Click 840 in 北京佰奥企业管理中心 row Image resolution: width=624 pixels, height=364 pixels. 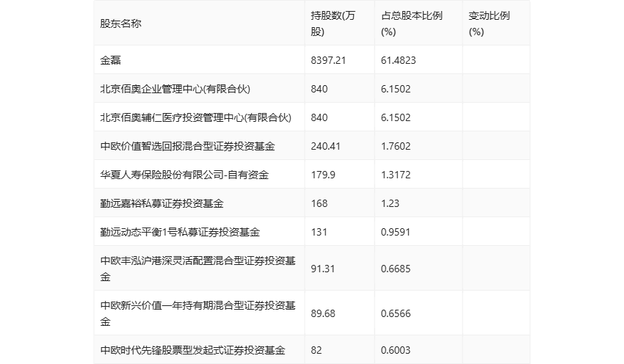tap(319, 89)
